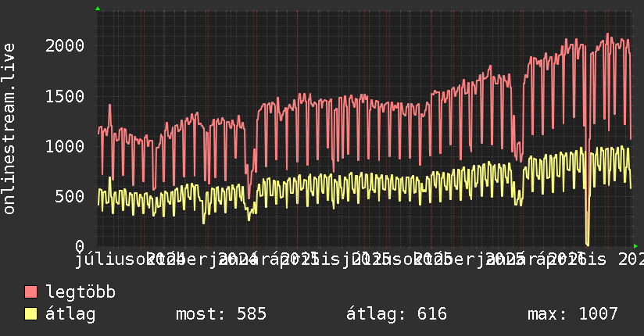The image size is (644, 336).
Task: Click the 1500 y-axis label
Action: 65,97
